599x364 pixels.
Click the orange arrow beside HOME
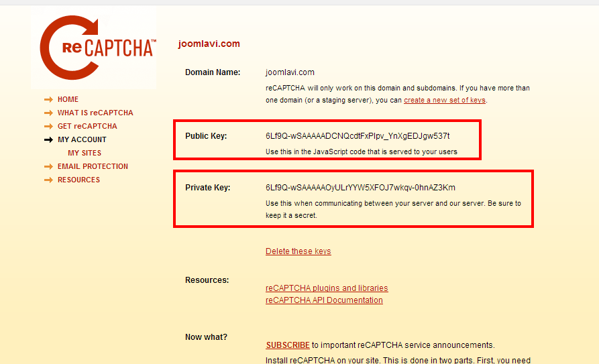(x=48, y=100)
